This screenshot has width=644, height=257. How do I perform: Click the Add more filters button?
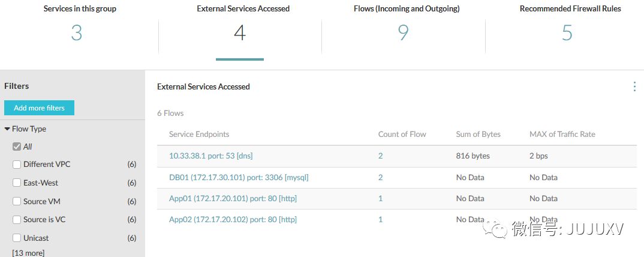39,108
